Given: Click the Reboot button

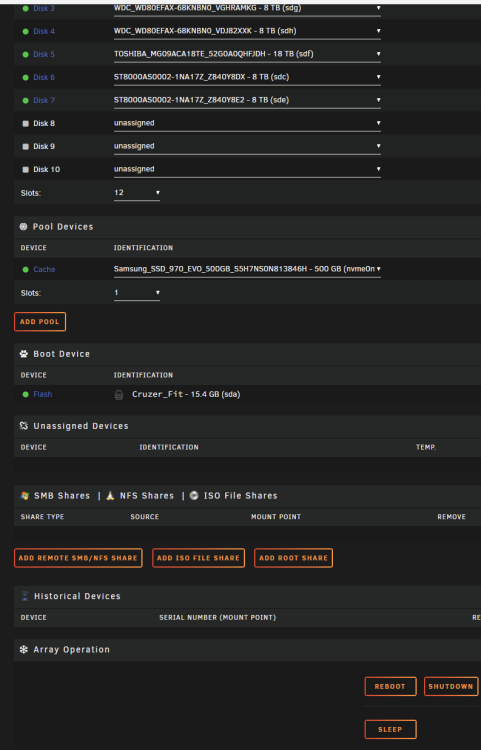Looking at the screenshot, I should [390, 686].
